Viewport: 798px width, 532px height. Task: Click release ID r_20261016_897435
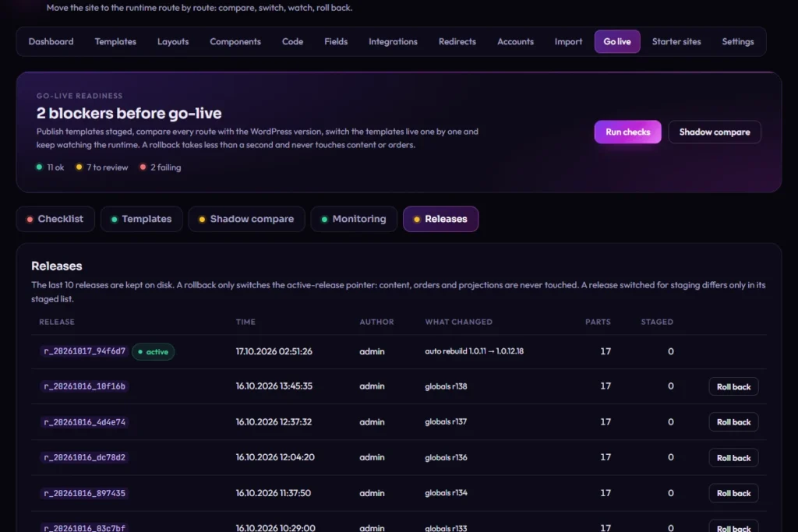pos(84,493)
